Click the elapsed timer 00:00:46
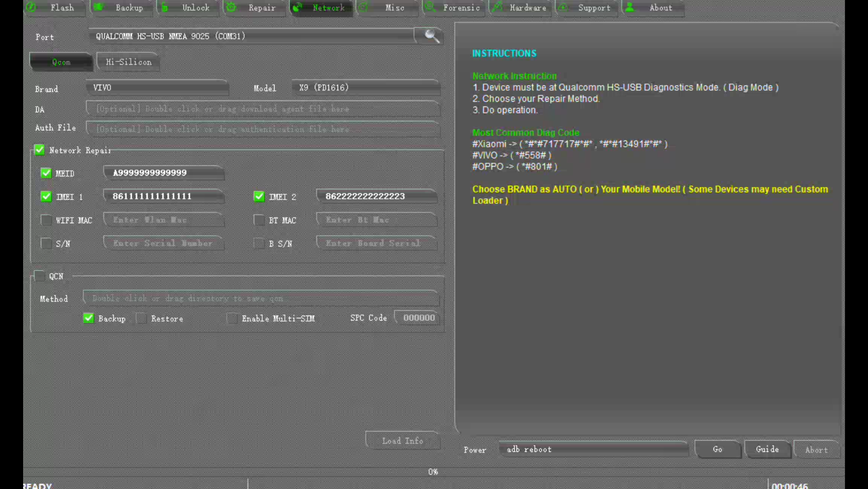This screenshot has height=489, width=868. 790,485
